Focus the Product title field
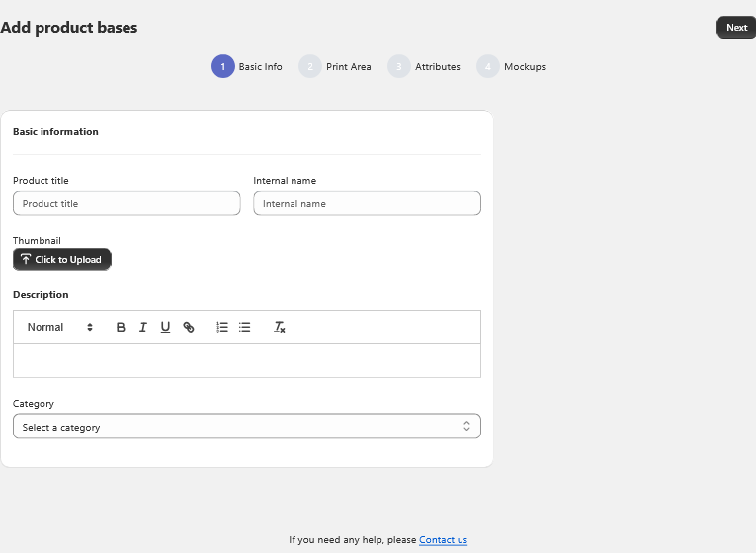Screen dimensions: 756x553 (x=126, y=203)
